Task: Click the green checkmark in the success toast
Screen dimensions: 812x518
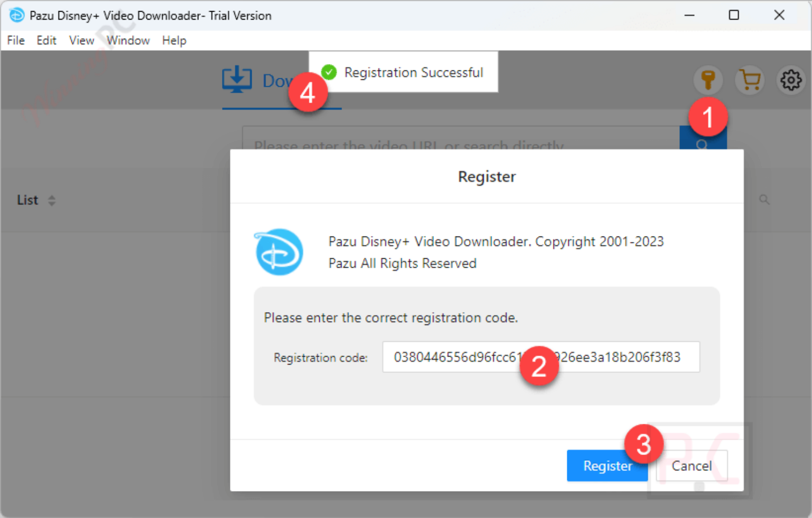Action: click(329, 72)
